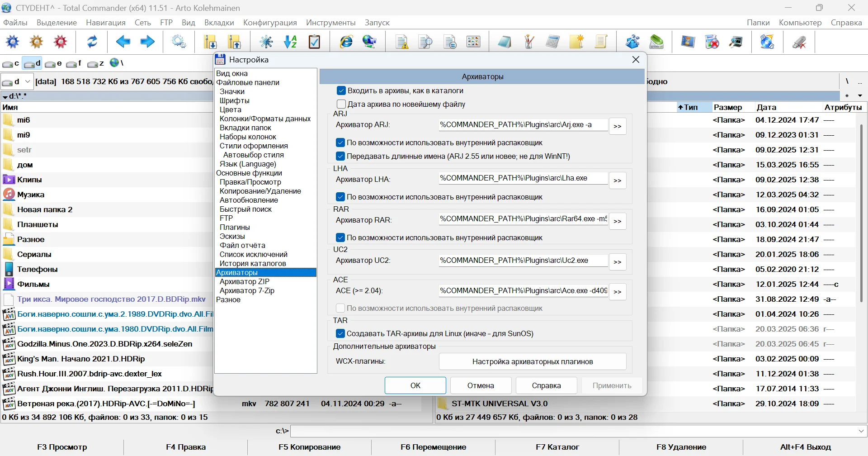Expand the command line history dropdown
The height and width of the screenshot is (456, 868).
tap(861, 431)
